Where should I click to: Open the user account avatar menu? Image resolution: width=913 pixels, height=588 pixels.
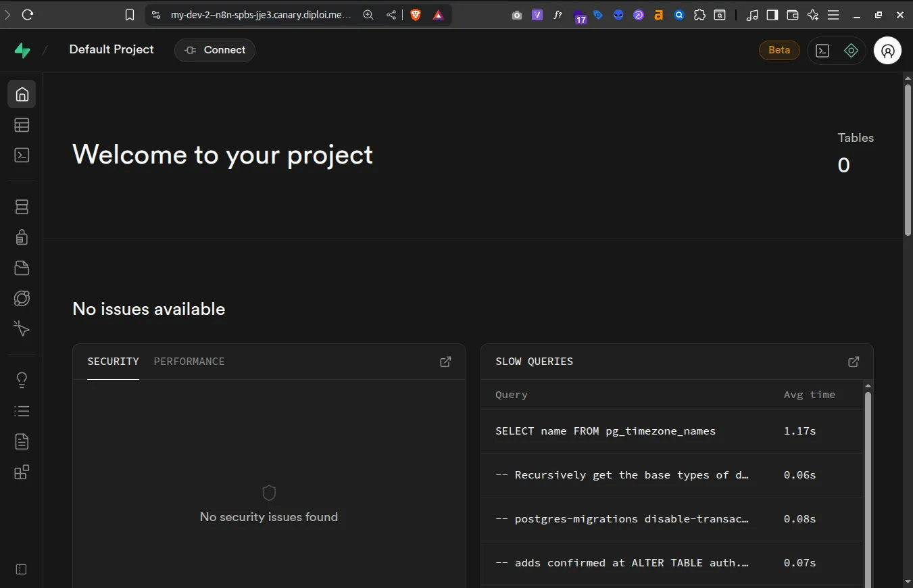(887, 51)
